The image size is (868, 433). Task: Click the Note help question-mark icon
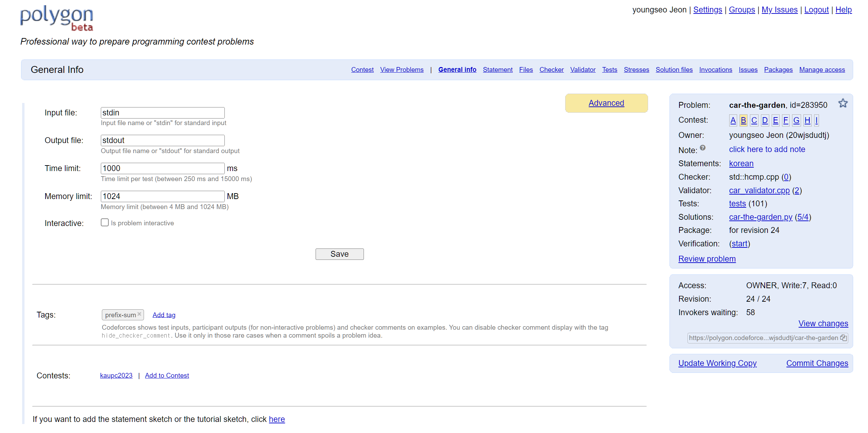(x=703, y=148)
